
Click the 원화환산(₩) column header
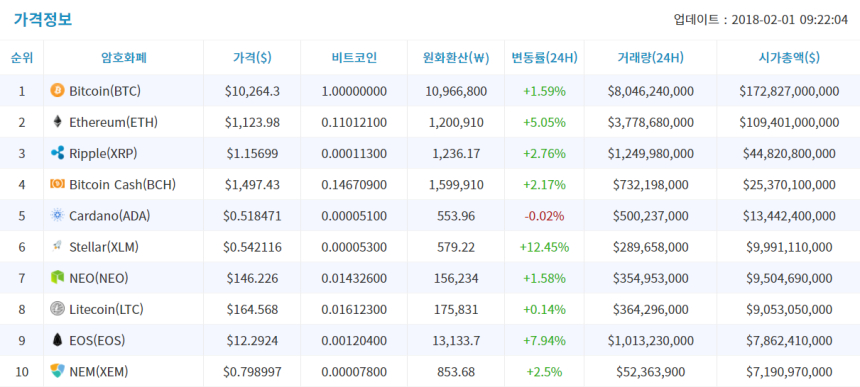pos(456,58)
